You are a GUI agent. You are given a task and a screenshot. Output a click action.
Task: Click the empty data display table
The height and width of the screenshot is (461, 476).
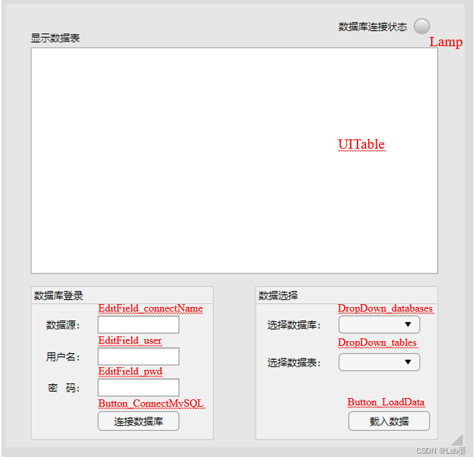point(234,160)
